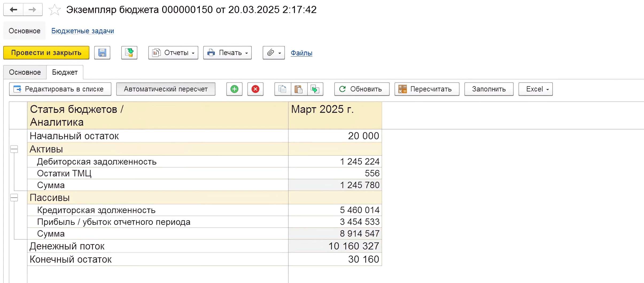Click the red delete row icon
This screenshot has height=283, width=644.
[255, 89]
